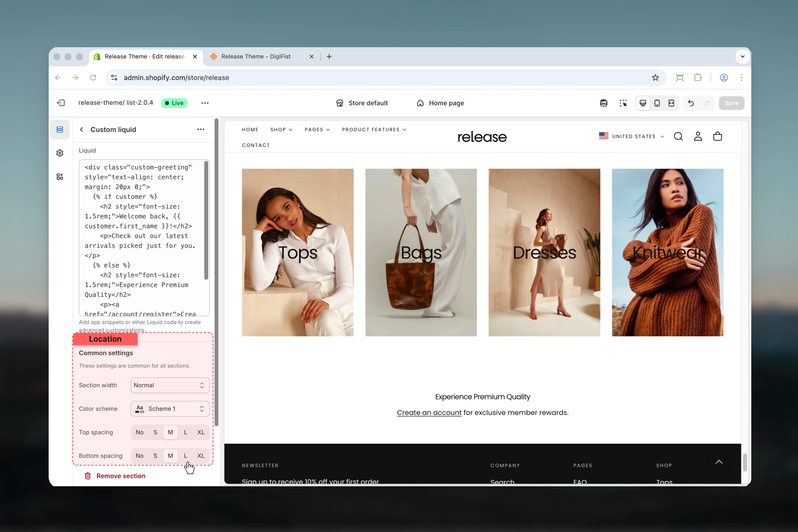The image size is (798, 532).
Task: Open the Tops collection image
Action: tap(298, 252)
